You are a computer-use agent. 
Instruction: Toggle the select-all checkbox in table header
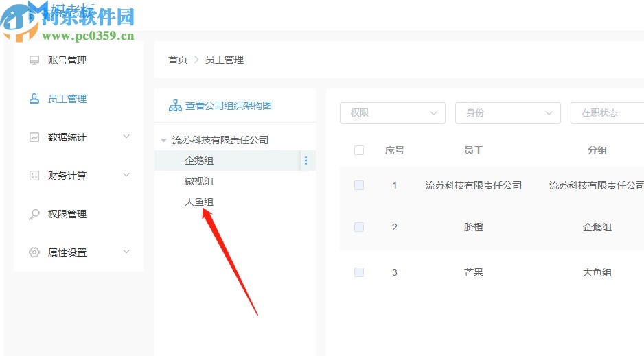tap(359, 150)
